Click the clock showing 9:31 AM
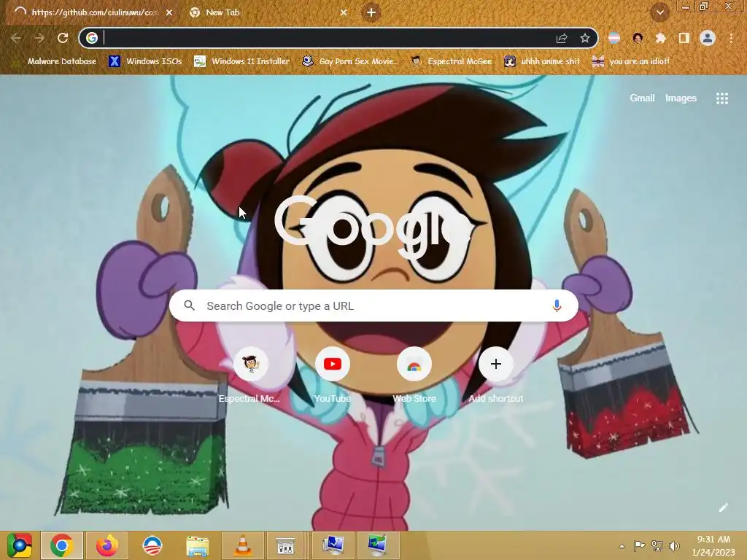Image resolution: width=747 pixels, height=560 pixels. pyautogui.click(x=713, y=545)
